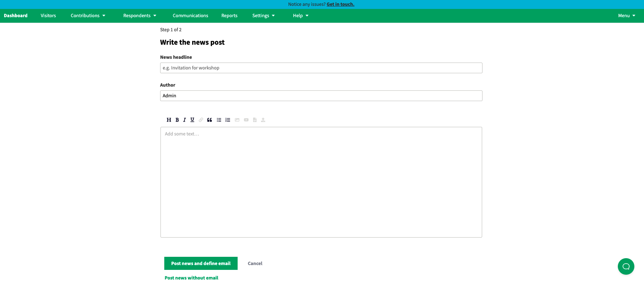
Task: Go to the Dashboard page
Action: click(16, 16)
